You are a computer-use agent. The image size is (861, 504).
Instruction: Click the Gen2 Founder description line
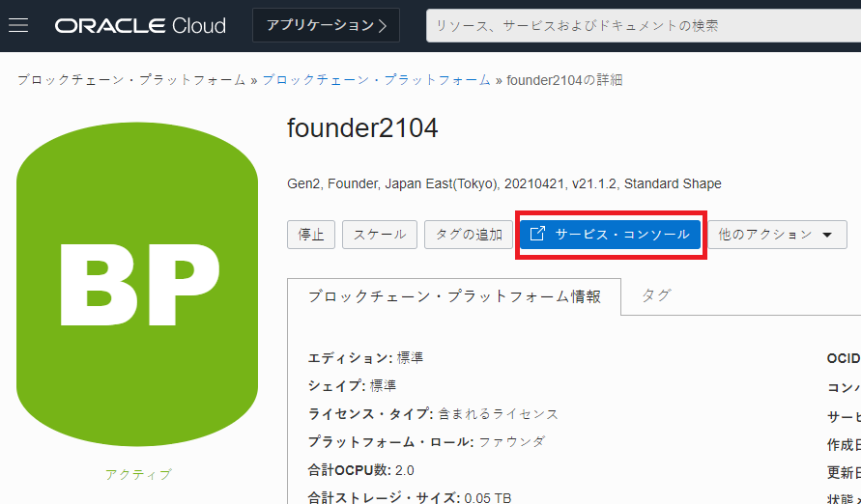tap(503, 183)
